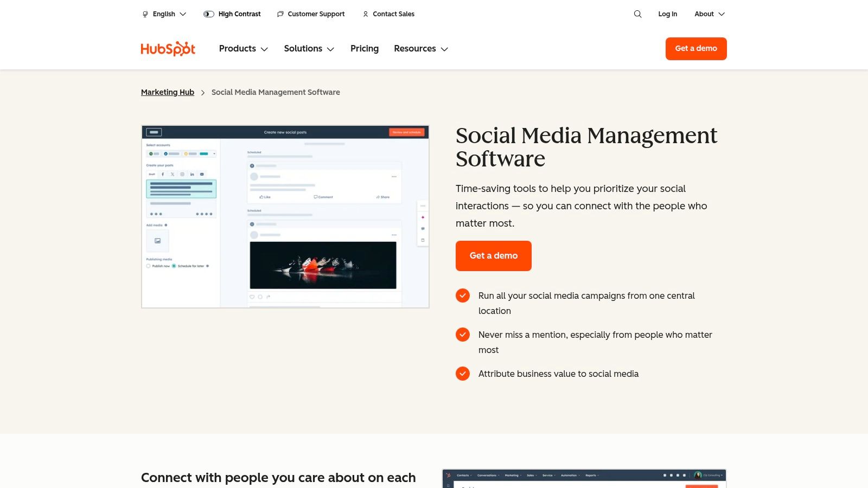This screenshot has height=488, width=868.
Task: Select the X (Twitter) post channel icon
Action: pos(173,174)
